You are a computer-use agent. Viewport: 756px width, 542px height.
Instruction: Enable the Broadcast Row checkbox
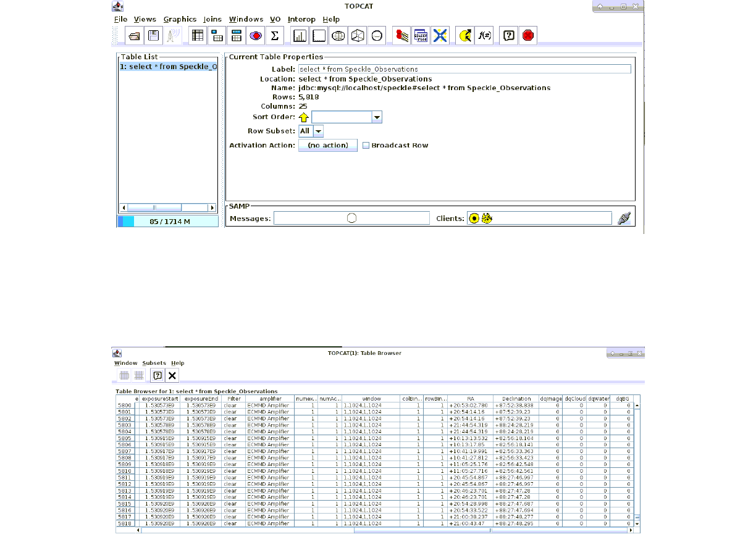point(366,146)
